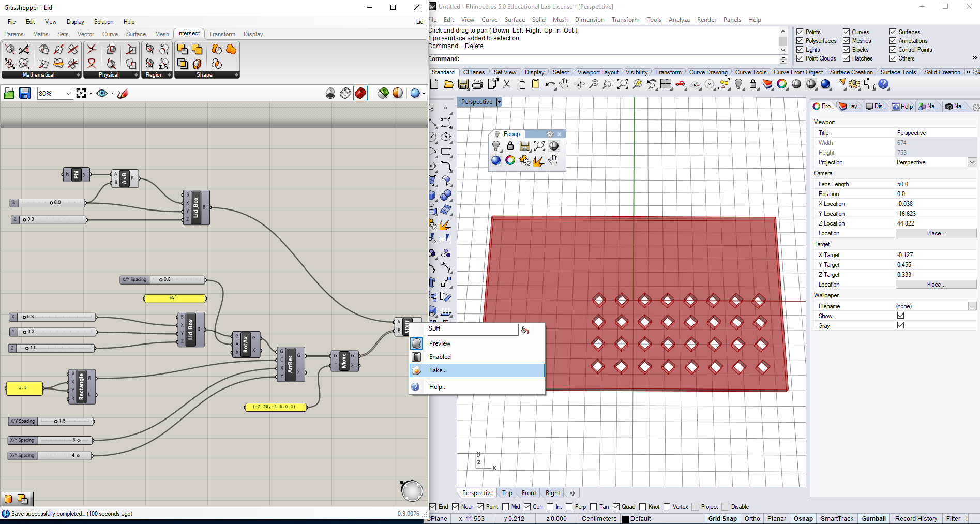This screenshot has width=980, height=524.
Task: Toggle Grid Snap in the status bar
Action: 722,519
